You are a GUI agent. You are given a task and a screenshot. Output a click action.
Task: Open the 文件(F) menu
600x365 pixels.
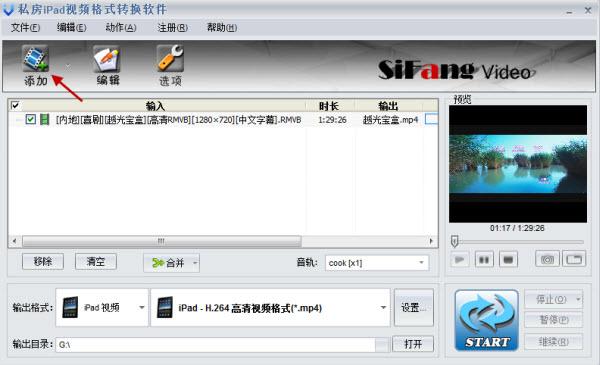tap(25, 28)
